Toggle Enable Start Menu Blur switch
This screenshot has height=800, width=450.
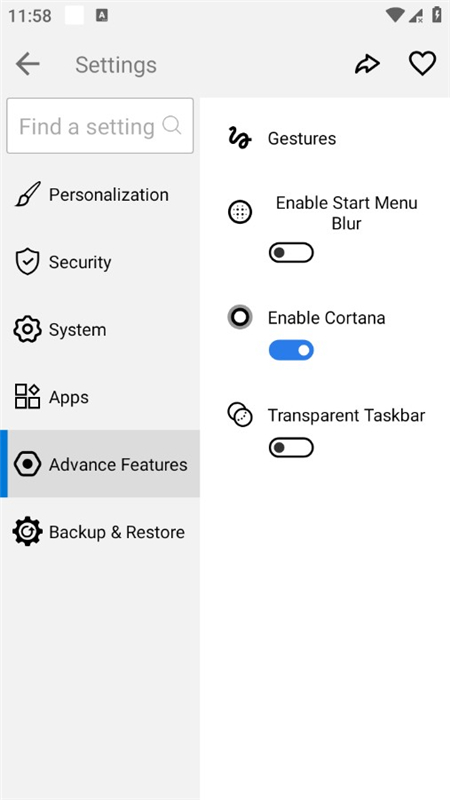coord(291,253)
